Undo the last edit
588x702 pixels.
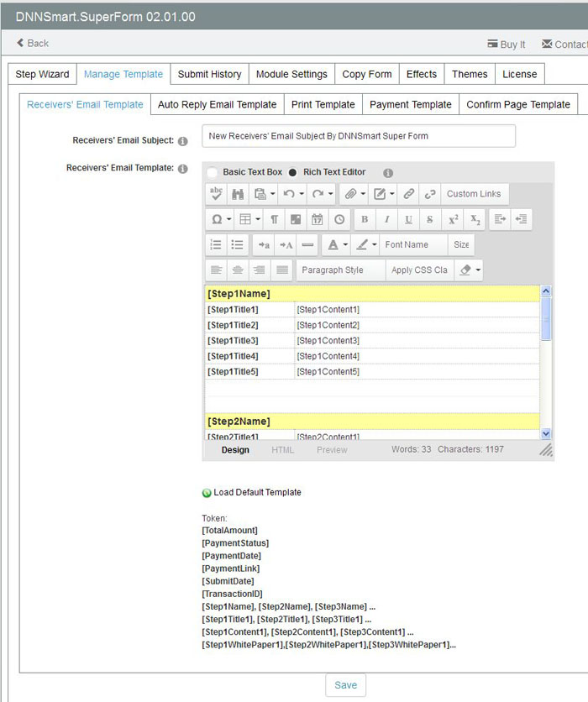click(x=289, y=194)
